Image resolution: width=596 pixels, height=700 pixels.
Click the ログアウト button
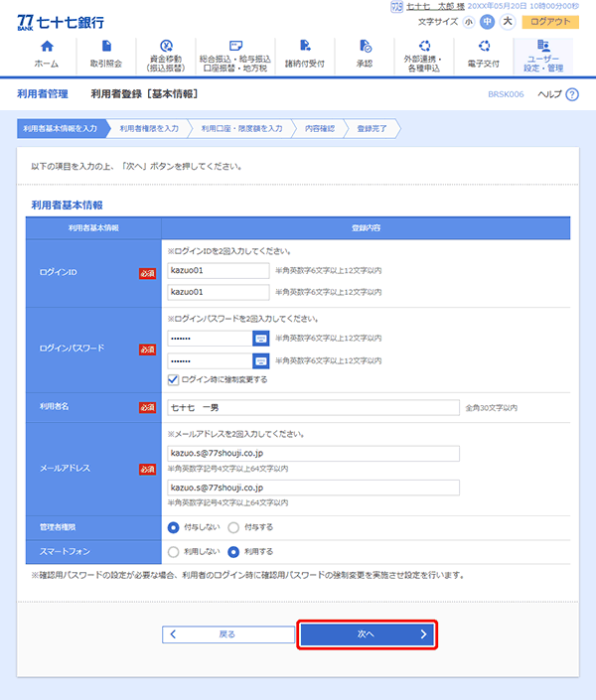pos(550,22)
